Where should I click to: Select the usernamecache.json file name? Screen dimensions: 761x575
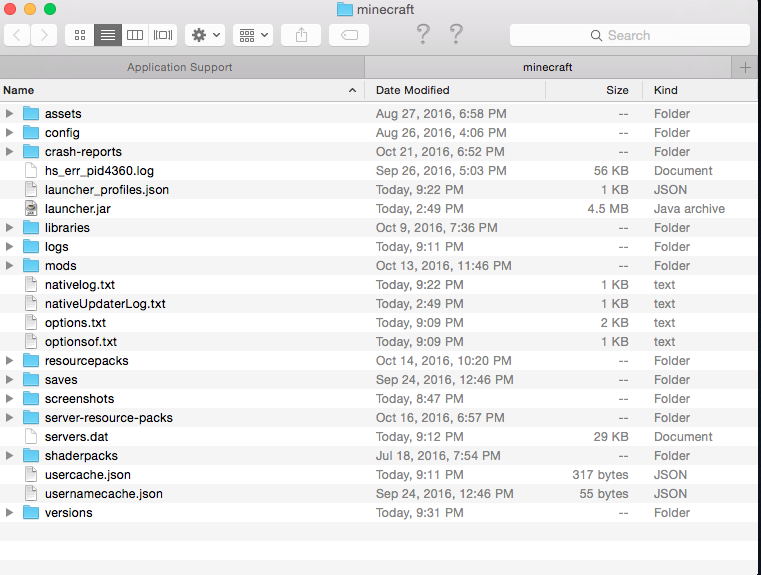104,493
